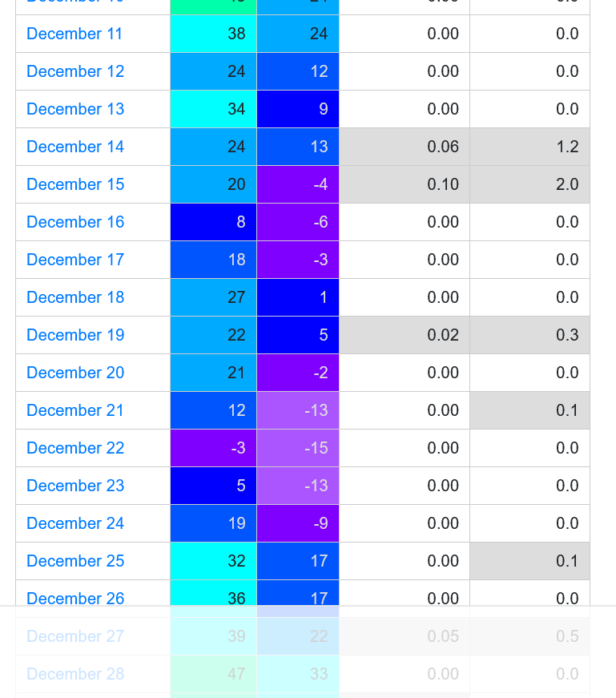Click the 0.10 precipitation cell
The width and height of the screenshot is (616, 698).
point(405,184)
